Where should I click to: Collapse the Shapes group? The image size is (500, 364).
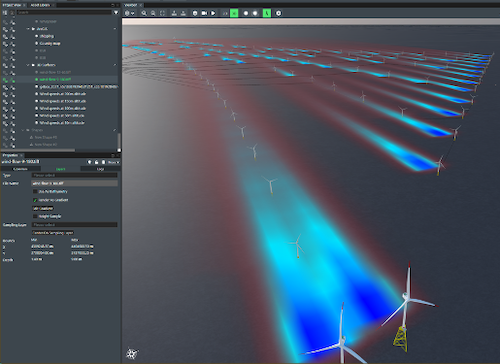23,130
